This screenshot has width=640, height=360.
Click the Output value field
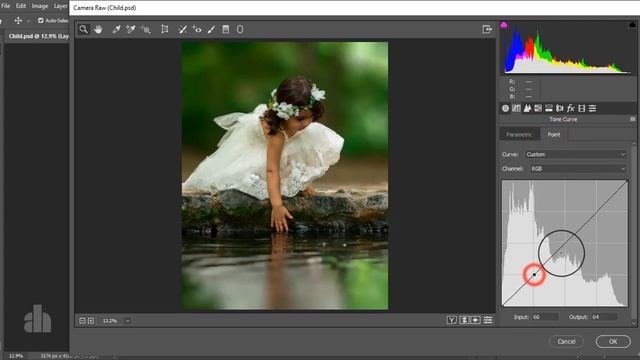click(x=605, y=317)
